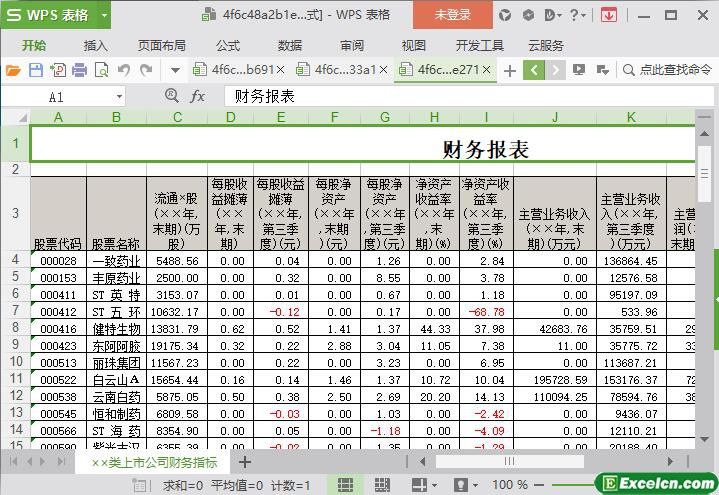Open the 开发工具 ribbon tab
This screenshot has height=495, width=719.
click(x=480, y=45)
